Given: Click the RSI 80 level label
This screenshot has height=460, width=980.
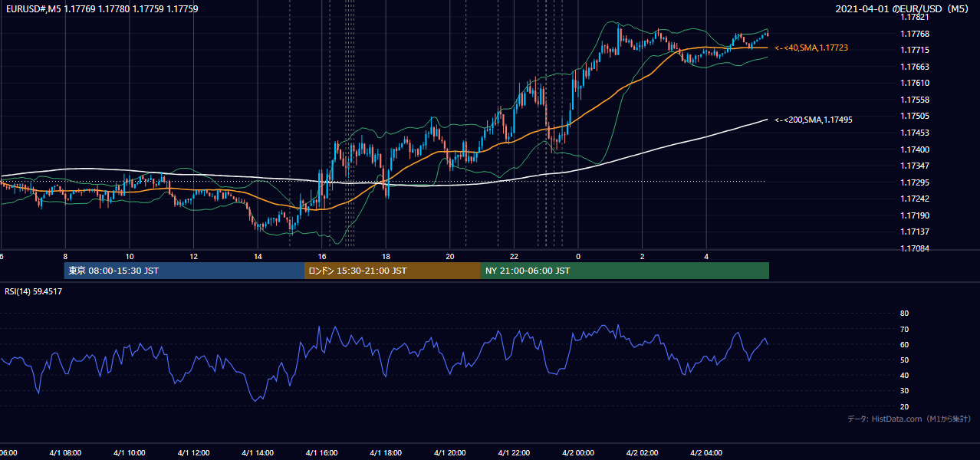Looking at the screenshot, I should click(904, 314).
